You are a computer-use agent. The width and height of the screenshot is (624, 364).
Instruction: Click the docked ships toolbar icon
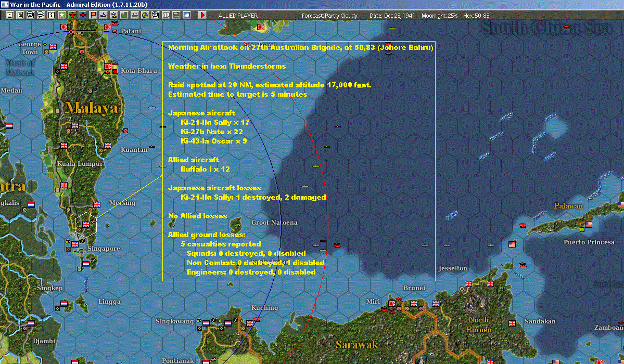pyautogui.click(x=134, y=15)
